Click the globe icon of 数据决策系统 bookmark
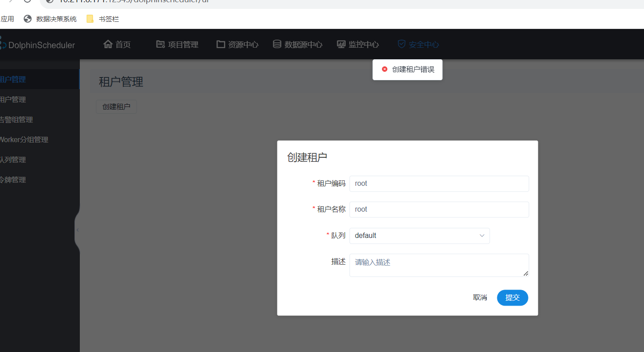 click(28, 19)
